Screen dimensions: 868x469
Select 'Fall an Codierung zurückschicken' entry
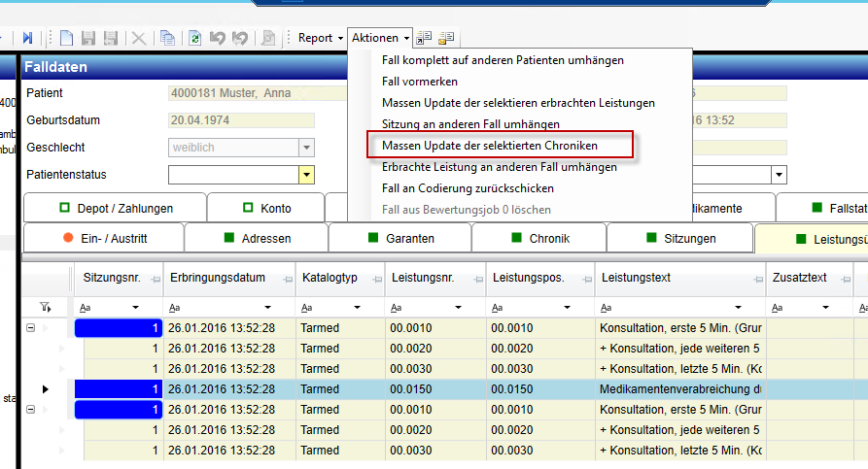(468, 187)
